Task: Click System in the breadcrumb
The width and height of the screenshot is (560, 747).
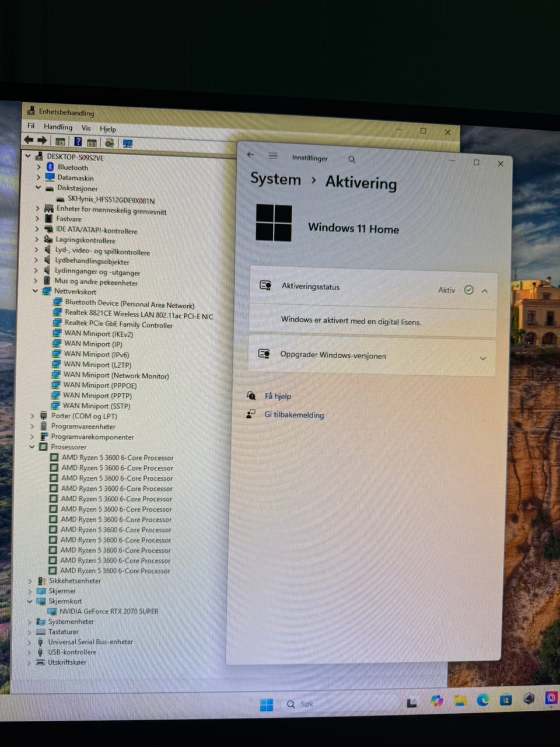Action: (275, 179)
